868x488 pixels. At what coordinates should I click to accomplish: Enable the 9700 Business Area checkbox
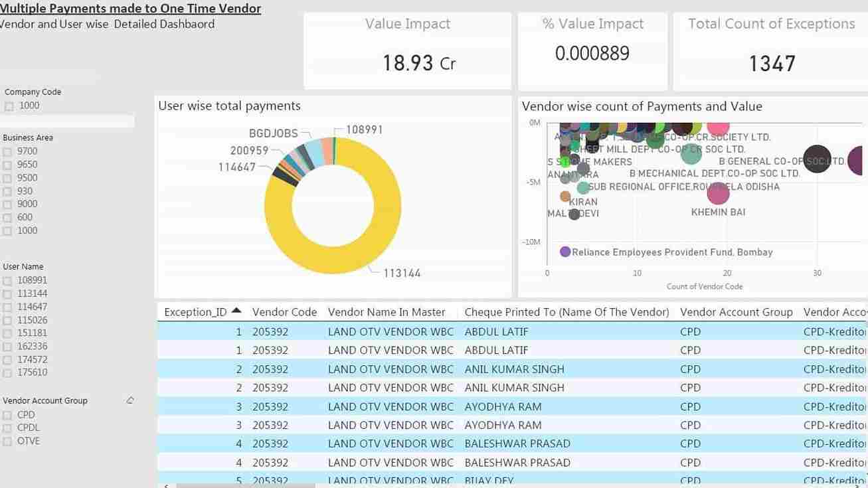pyautogui.click(x=7, y=151)
